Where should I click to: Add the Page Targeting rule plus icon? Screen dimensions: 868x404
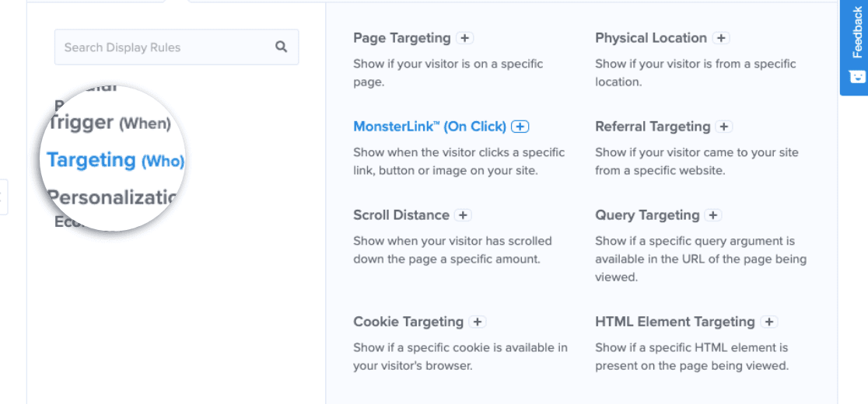(x=465, y=38)
